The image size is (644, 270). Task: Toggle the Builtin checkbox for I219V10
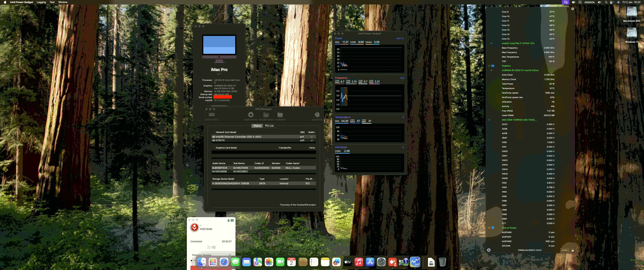coord(312,140)
